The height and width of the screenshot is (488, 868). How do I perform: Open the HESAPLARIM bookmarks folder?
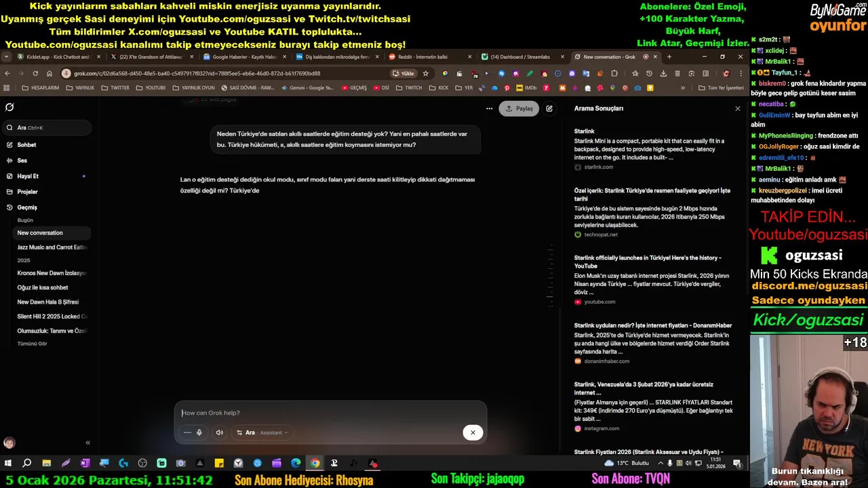[x=40, y=87]
